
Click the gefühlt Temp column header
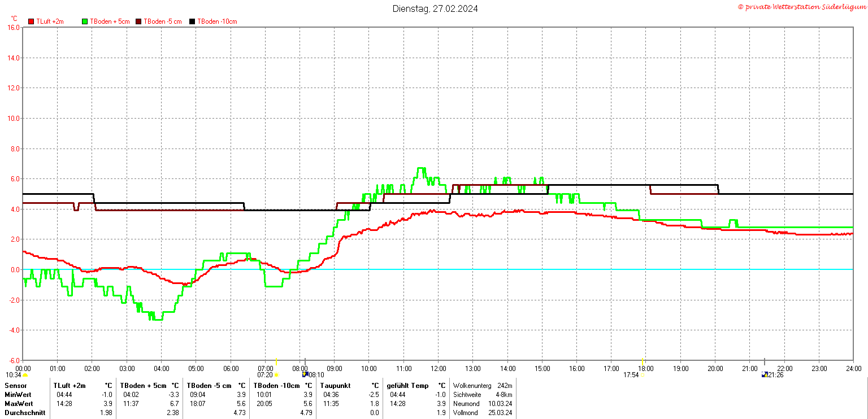click(407, 386)
